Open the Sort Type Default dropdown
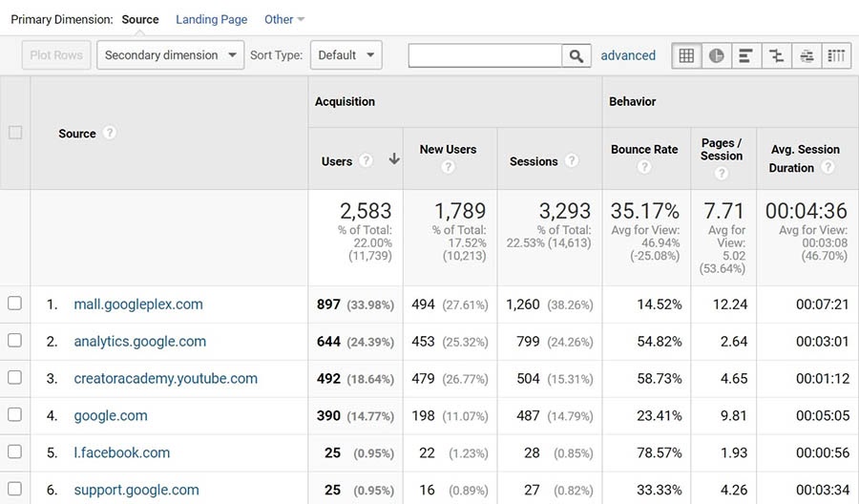 [x=346, y=55]
